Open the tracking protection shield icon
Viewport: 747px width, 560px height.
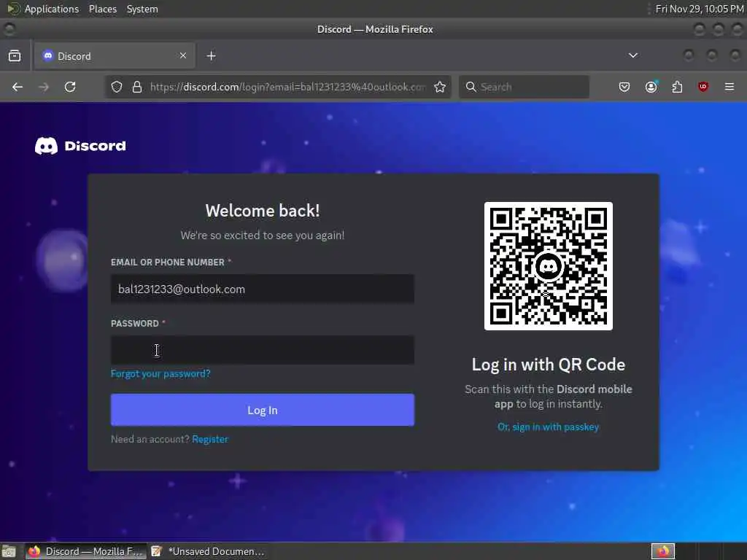tap(117, 87)
